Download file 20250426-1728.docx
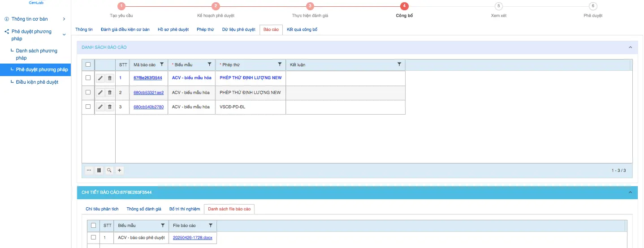The width and height of the screenshot is (644, 248). [192, 238]
